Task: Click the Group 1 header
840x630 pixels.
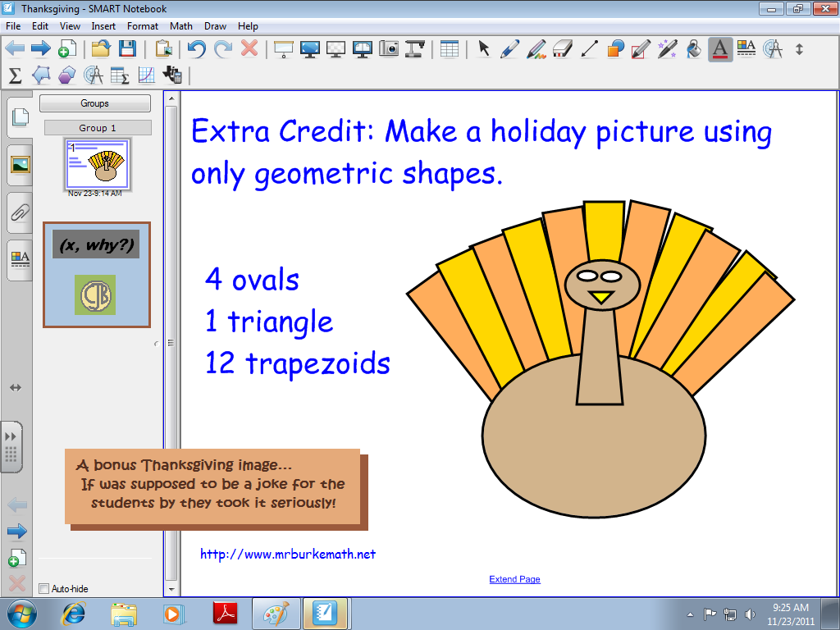Action: coord(98,127)
